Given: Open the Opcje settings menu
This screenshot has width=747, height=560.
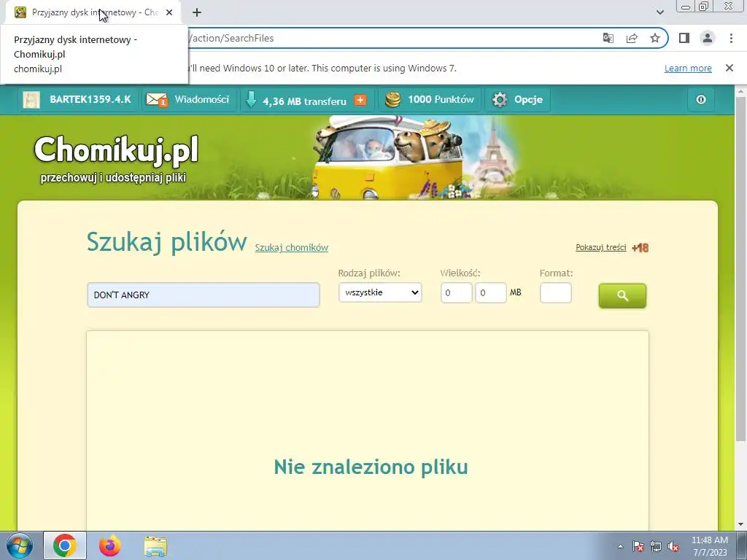Looking at the screenshot, I should click(528, 99).
